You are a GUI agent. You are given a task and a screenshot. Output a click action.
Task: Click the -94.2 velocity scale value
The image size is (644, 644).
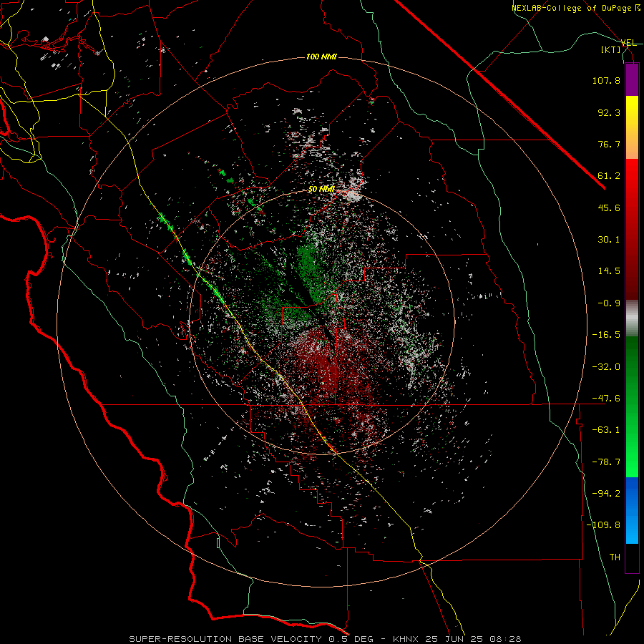pos(606,494)
